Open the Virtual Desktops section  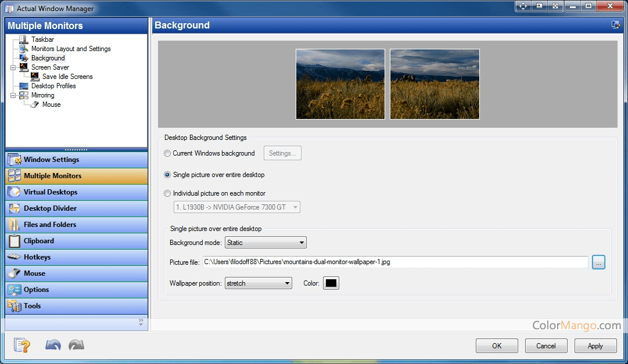pyautogui.click(x=50, y=192)
